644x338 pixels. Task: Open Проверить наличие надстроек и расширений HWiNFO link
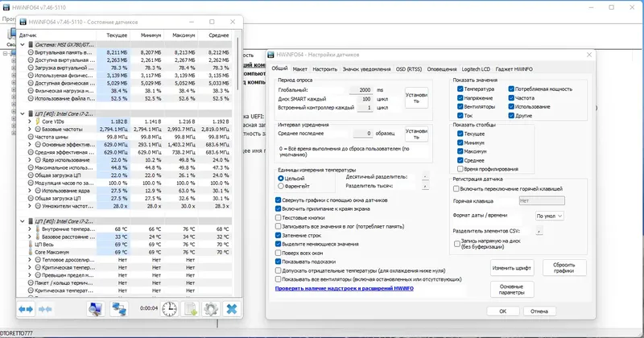345,288
